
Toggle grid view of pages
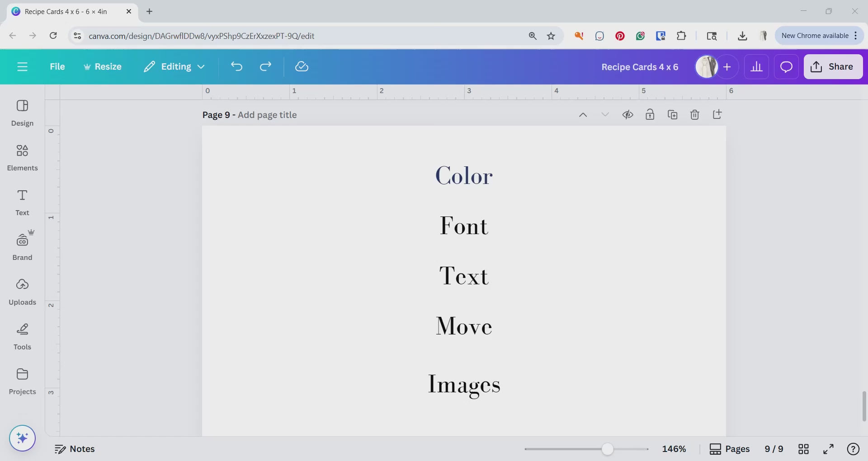point(803,449)
